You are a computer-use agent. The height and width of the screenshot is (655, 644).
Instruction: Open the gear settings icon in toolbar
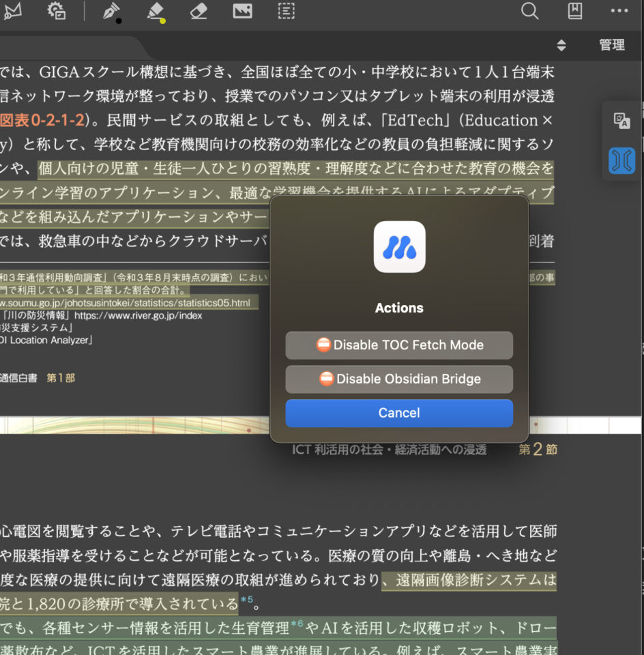[57, 11]
